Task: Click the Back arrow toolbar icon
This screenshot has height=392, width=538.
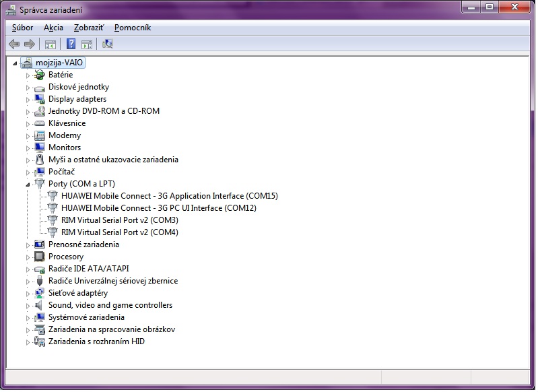Action: pyautogui.click(x=14, y=44)
